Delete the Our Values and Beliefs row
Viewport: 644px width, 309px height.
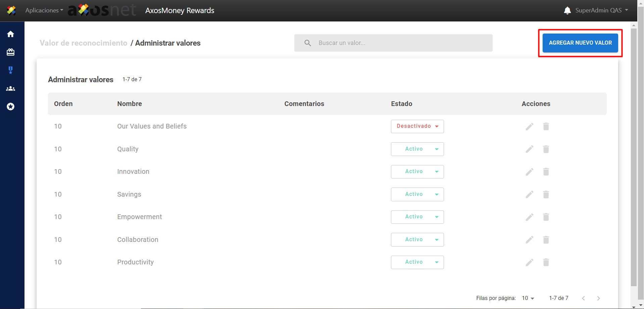pyautogui.click(x=546, y=126)
